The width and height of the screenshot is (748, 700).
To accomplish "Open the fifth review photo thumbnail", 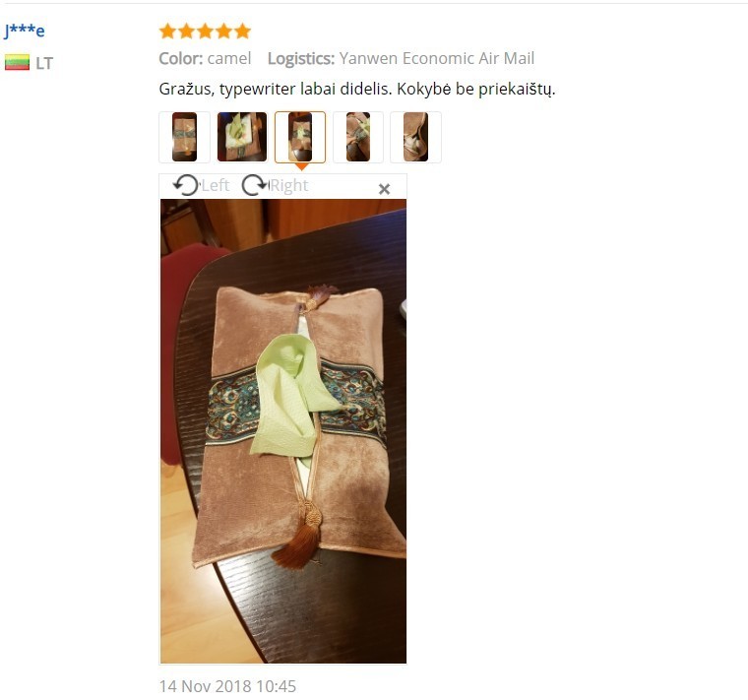I will 415,138.
